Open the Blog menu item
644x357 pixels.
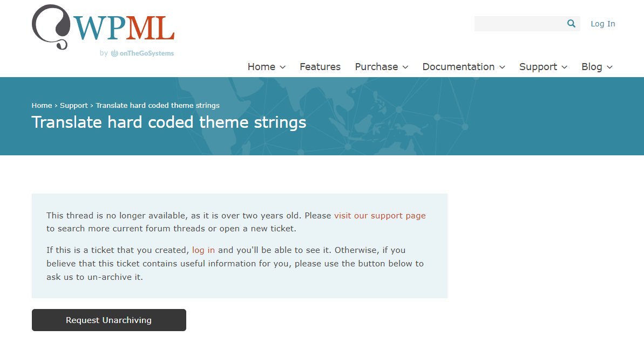tap(592, 67)
